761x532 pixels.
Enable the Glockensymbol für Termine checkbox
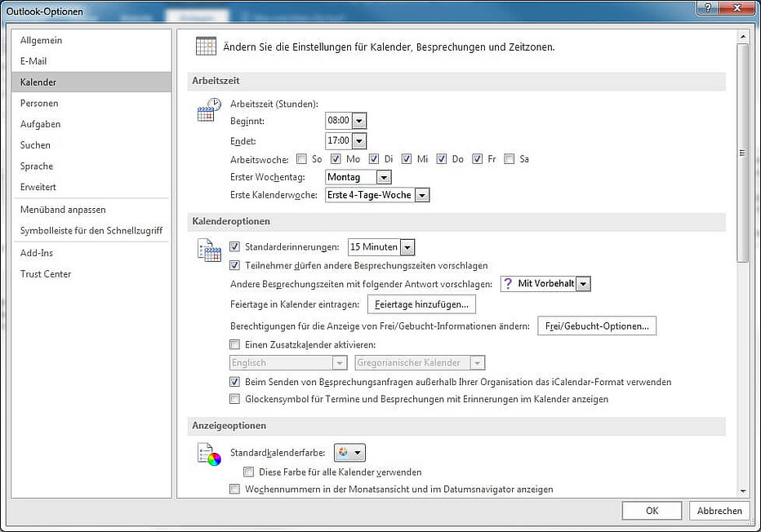tap(234, 399)
